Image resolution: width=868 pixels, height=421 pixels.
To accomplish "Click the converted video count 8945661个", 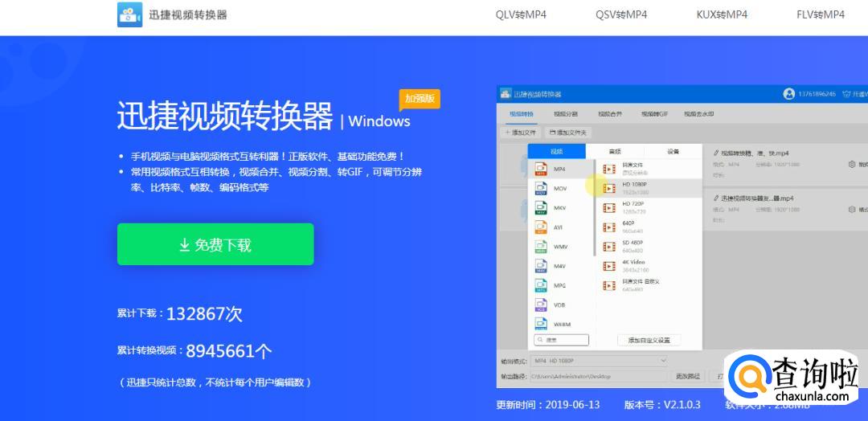I will (x=228, y=351).
